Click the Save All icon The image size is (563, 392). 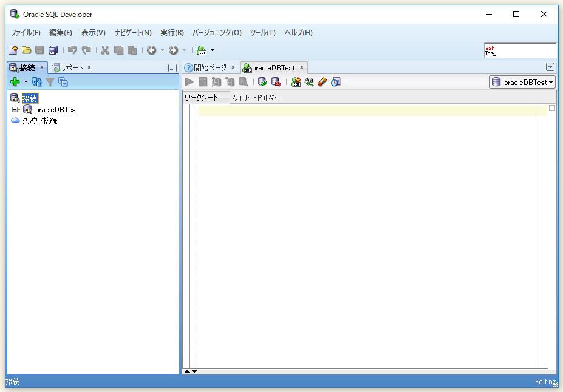(x=53, y=50)
